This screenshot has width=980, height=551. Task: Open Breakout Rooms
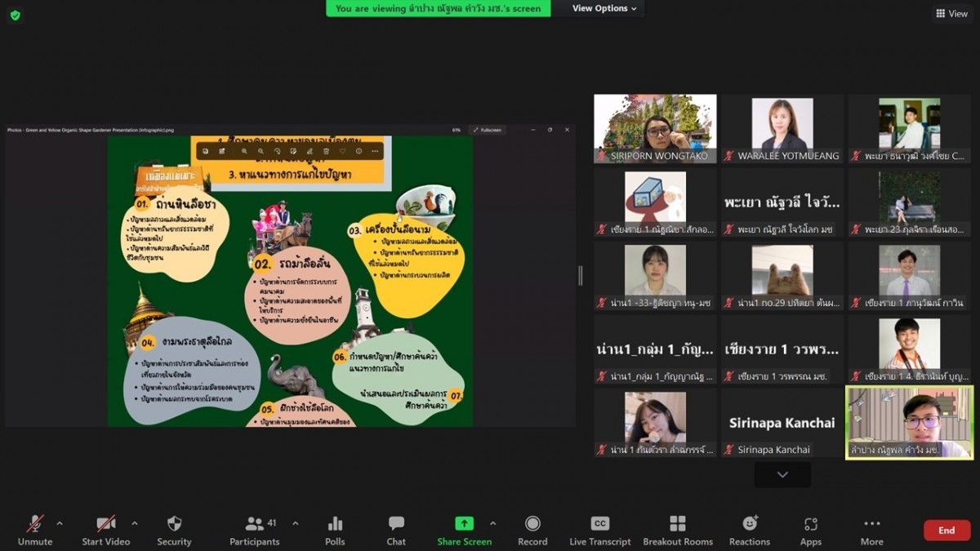point(677,531)
